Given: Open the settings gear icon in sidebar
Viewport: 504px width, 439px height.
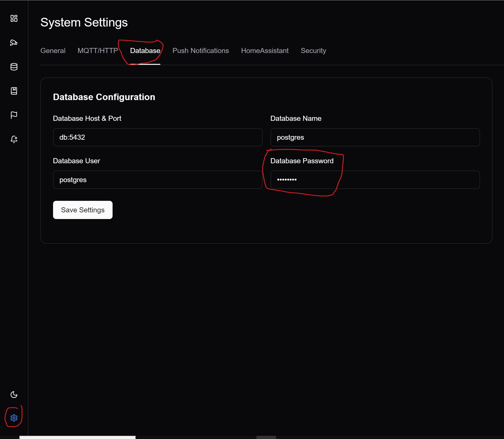Looking at the screenshot, I should click(x=14, y=418).
